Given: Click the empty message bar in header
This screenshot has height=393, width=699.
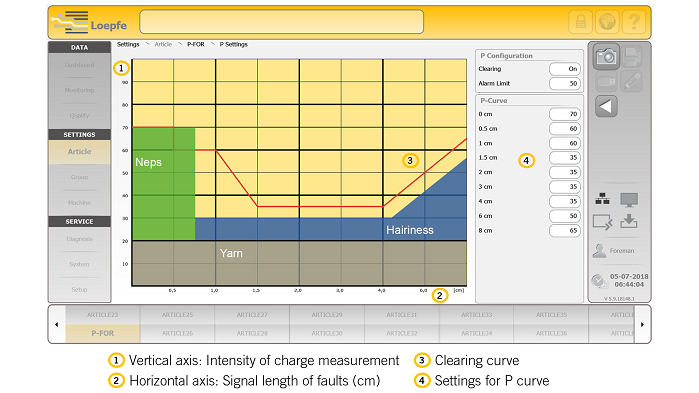Looking at the screenshot, I should point(281,22).
